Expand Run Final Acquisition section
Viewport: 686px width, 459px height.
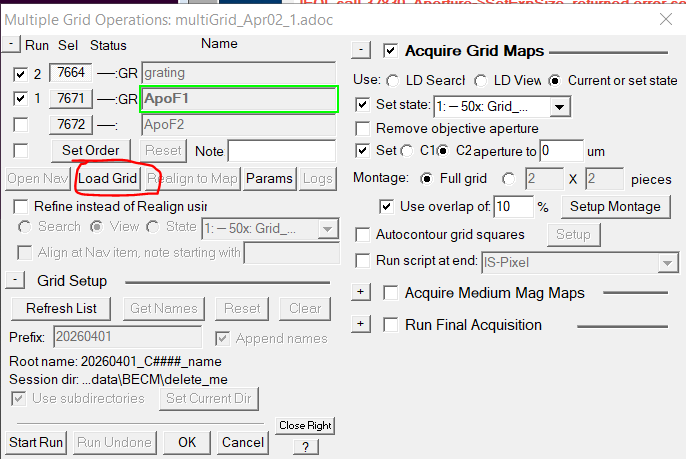[361, 324]
